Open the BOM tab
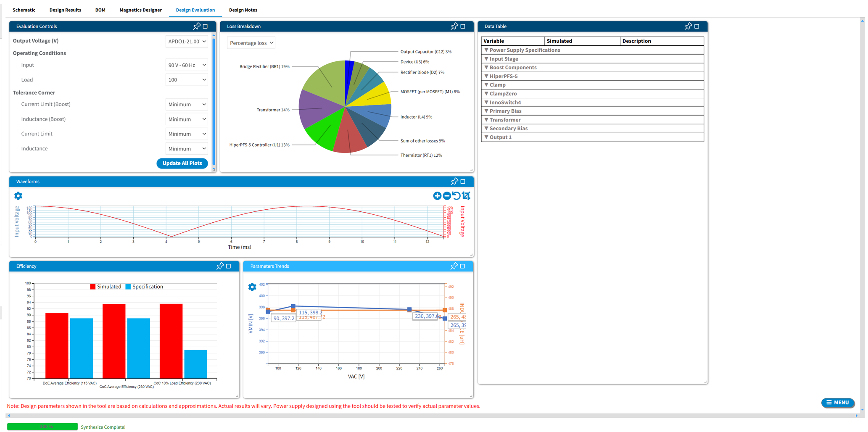Screen dimensions: 868x432 pos(100,10)
